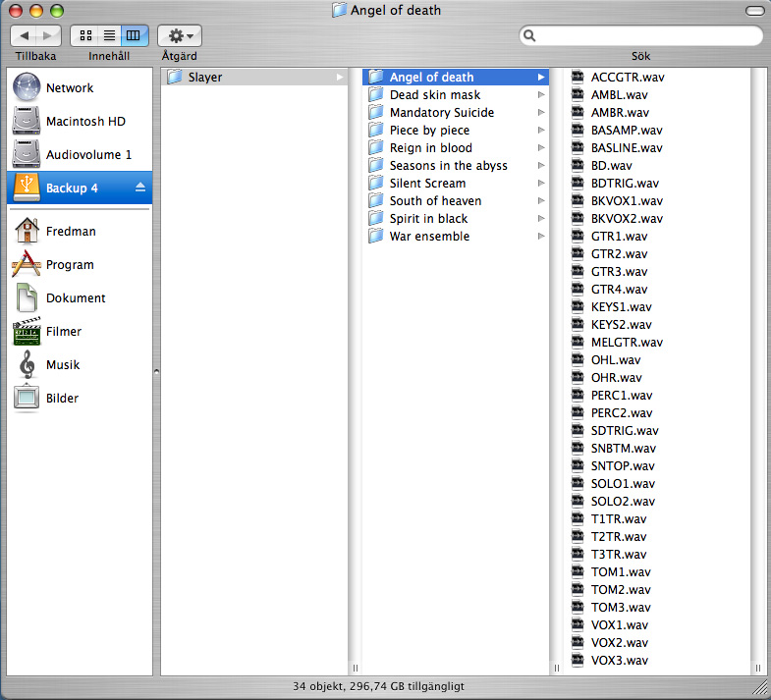Click the bottom-right window grip corner
This screenshot has width=771, height=700.
point(760,687)
